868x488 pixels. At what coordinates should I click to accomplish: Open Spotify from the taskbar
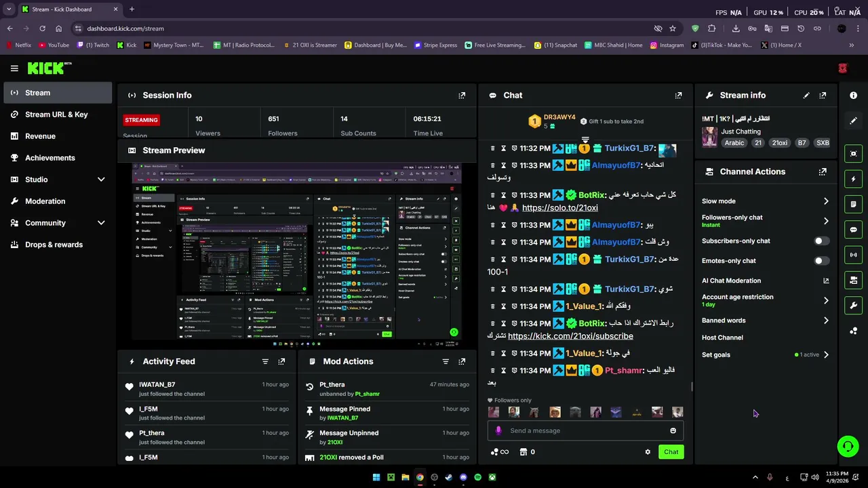[477, 477]
